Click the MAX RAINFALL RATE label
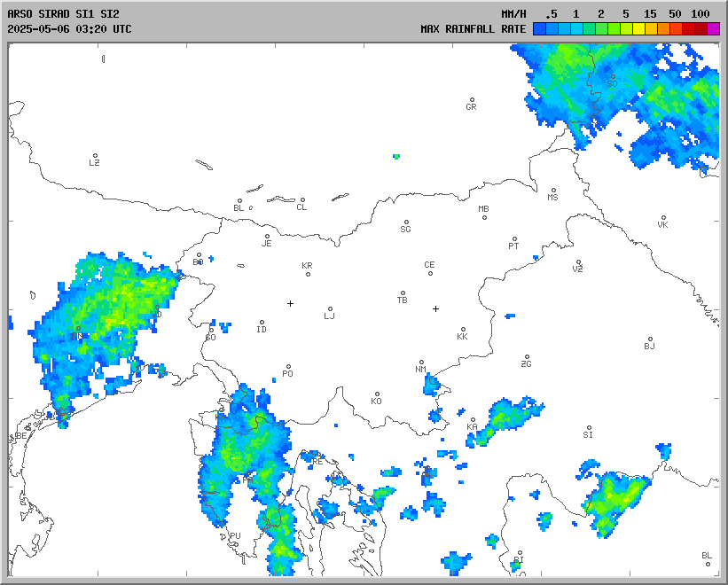The image size is (728, 585). point(473,28)
